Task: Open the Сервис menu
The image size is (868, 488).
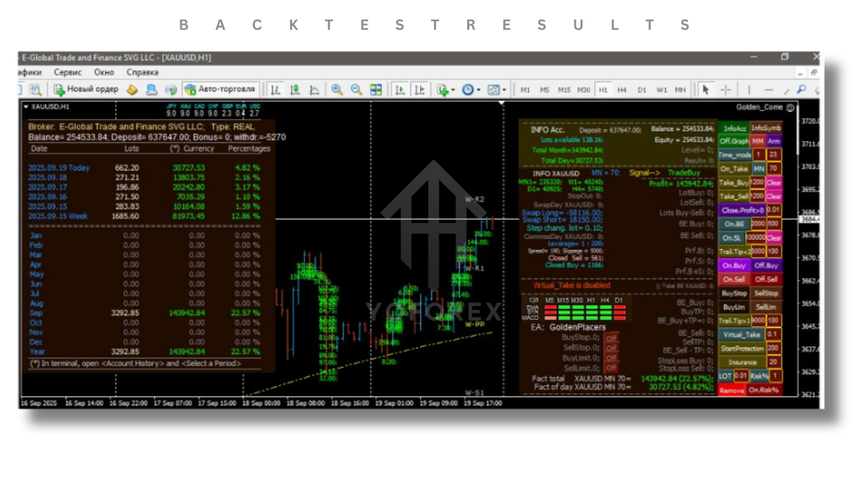Action: [68, 72]
